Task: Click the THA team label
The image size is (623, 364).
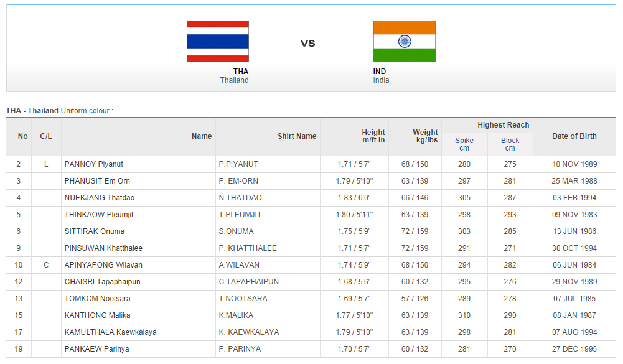Action: click(x=241, y=72)
